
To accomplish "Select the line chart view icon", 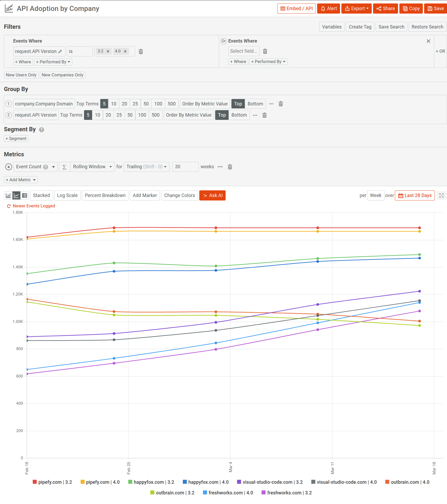I will tap(16, 195).
